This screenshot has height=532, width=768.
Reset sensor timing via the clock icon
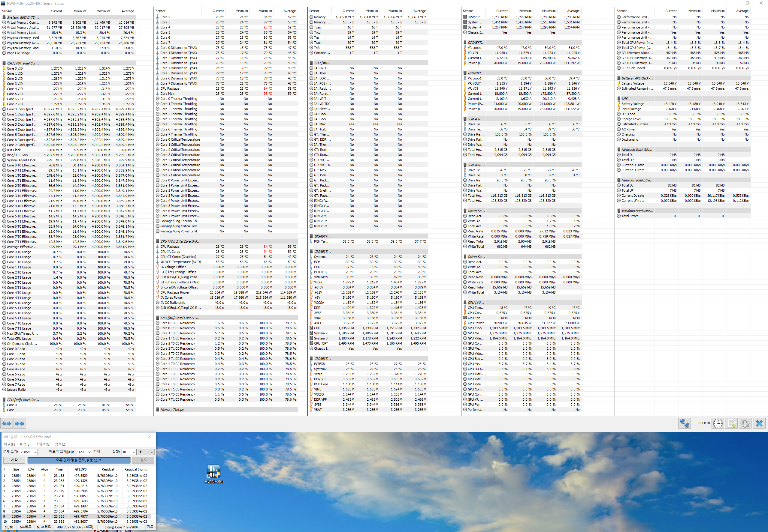(718, 423)
